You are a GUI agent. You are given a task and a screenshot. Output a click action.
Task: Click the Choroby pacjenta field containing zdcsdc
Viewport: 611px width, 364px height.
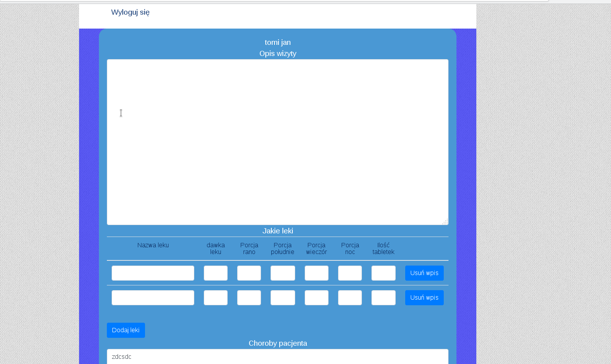277,356
